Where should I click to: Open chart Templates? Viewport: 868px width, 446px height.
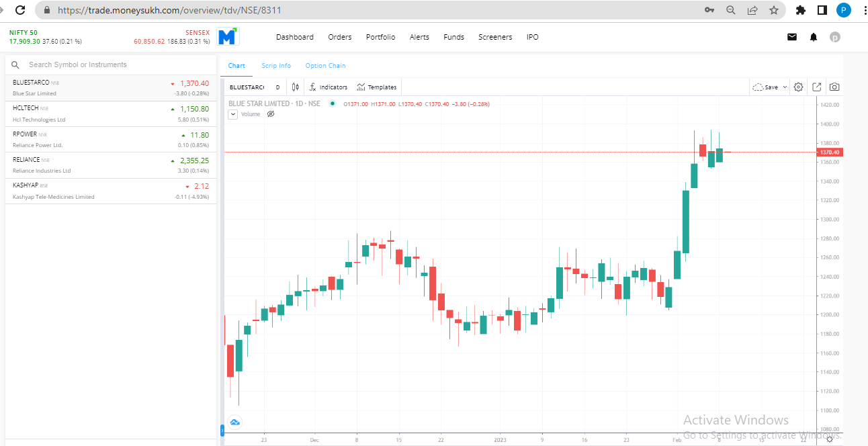pos(376,87)
